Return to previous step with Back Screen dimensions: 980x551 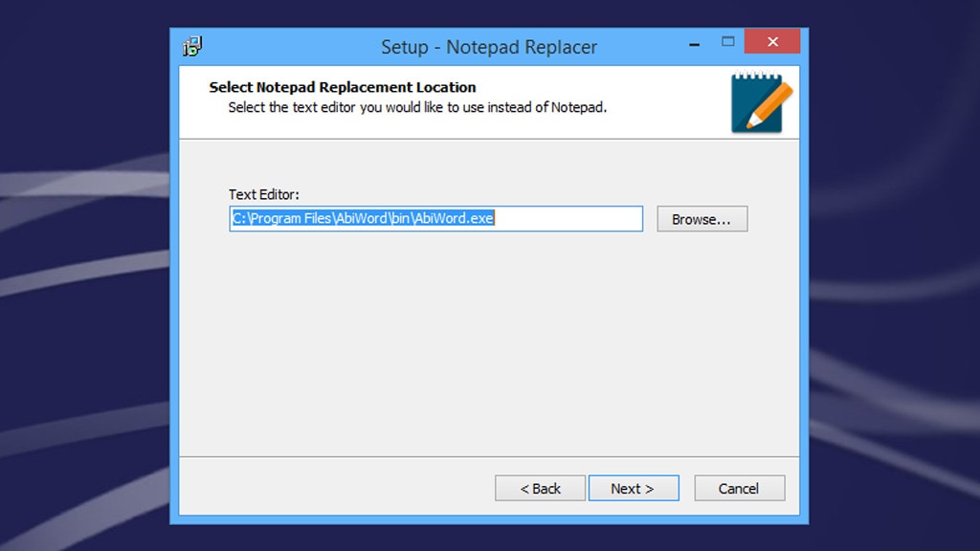[x=540, y=488]
